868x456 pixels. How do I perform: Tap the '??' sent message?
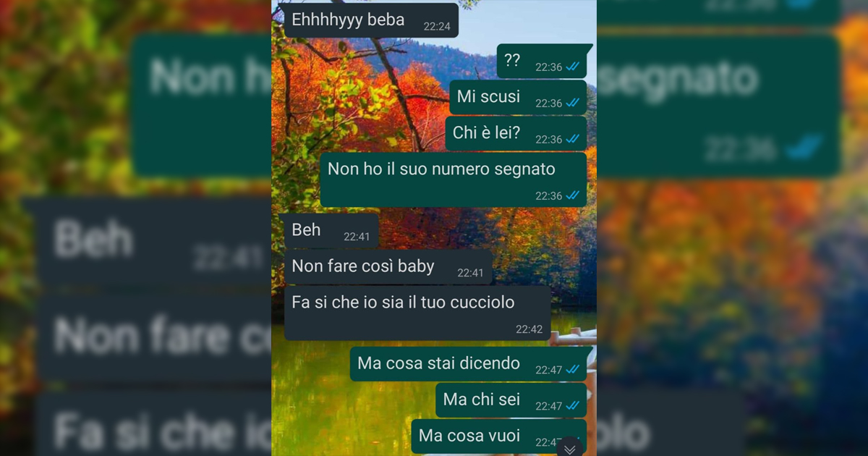click(x=542, y=62)
